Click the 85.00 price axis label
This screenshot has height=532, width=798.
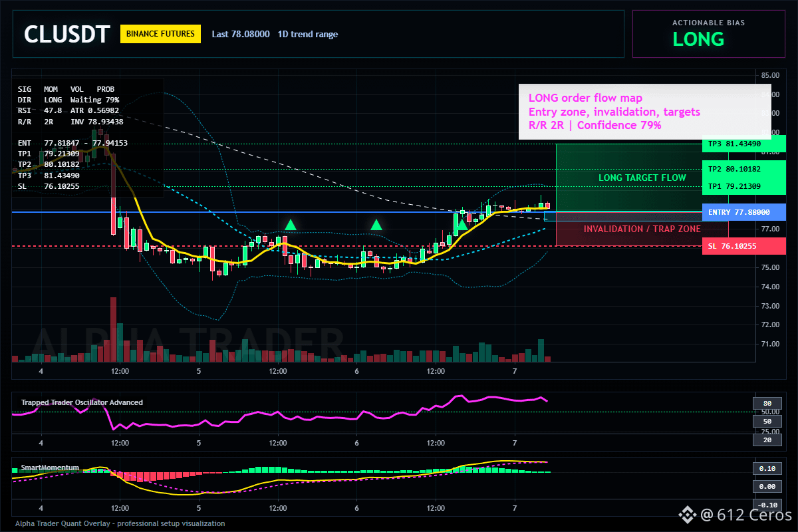770,75
